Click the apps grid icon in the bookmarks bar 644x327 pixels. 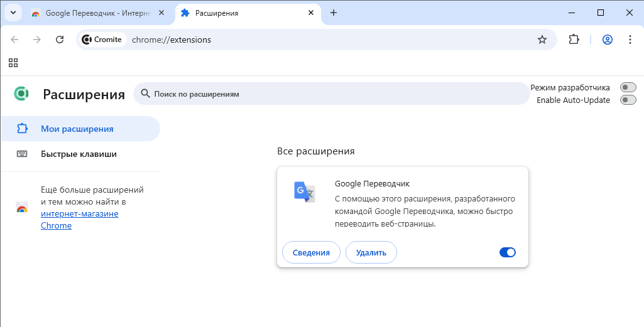click(x=13, y=63)
